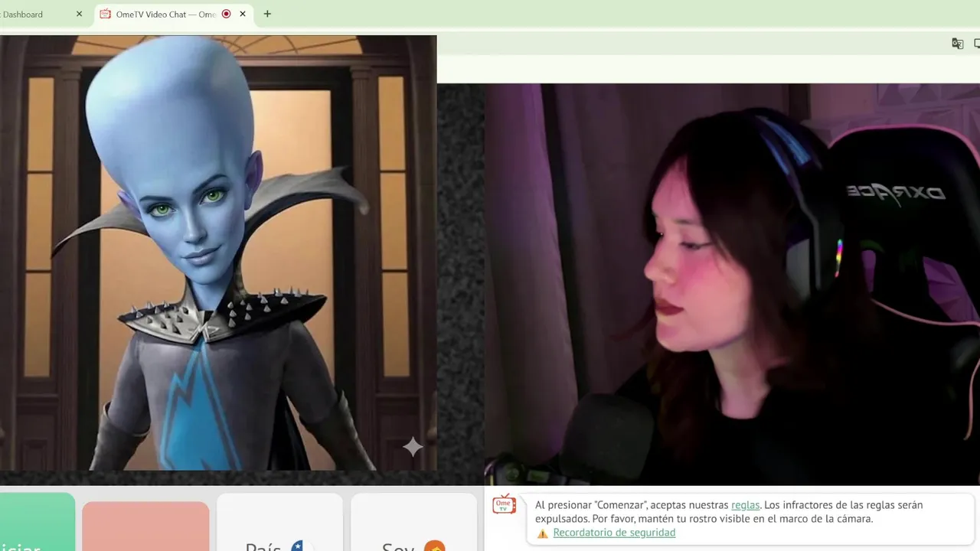Open the reglas link
Screen dimensions: 980x551
pyautogui.click(x=745, y=505)
